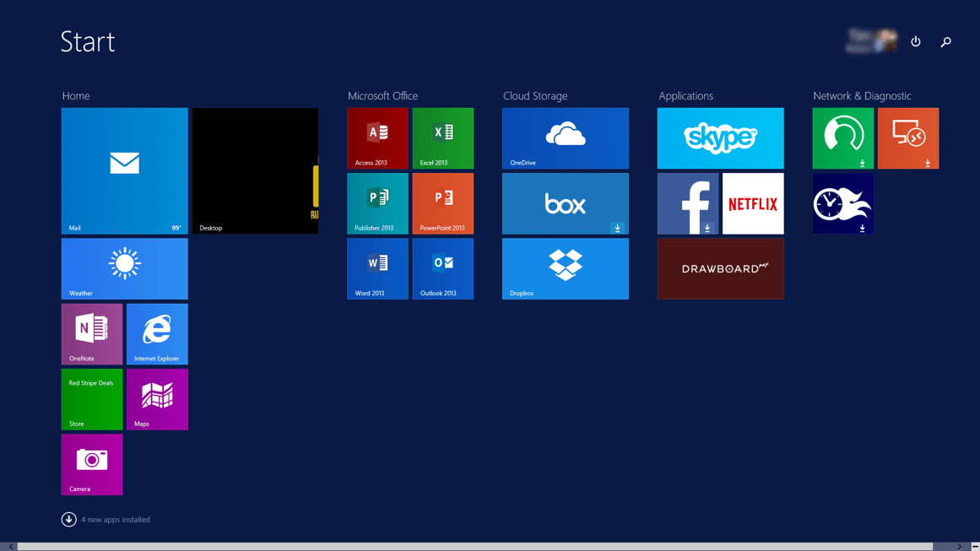This screenshot has height=551, width=980.
Task: Open OneNote tile
Action: click(x=92, y=333)
